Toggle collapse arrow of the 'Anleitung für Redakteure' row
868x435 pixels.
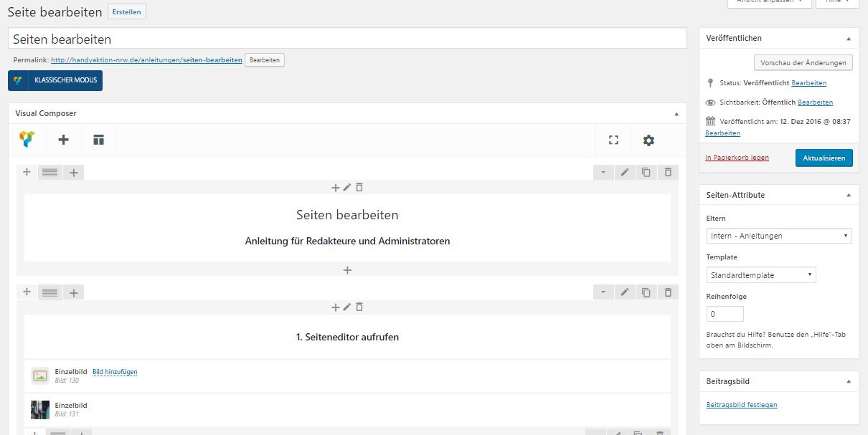tap(603, 173)
